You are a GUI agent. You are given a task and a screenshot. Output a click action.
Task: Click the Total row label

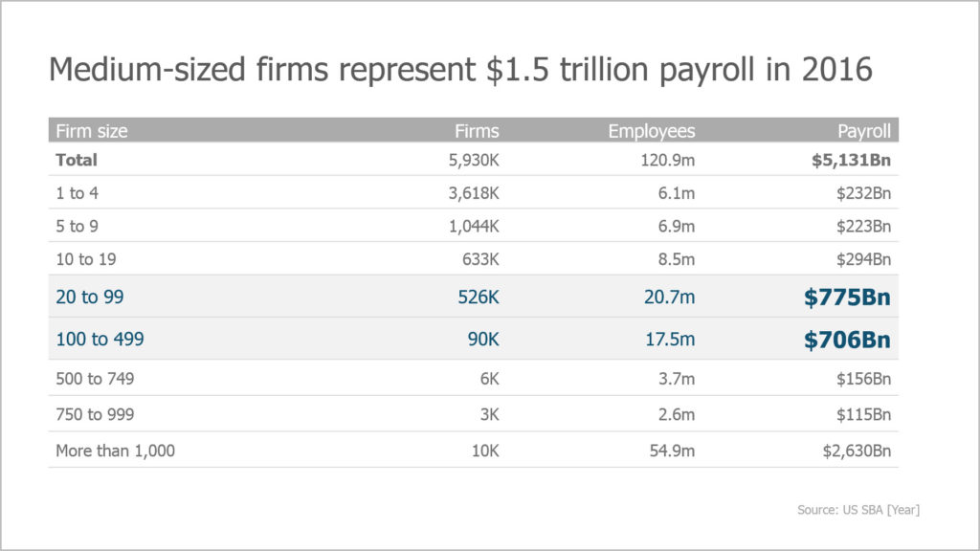pyautogui.click(x=77, y=160)
